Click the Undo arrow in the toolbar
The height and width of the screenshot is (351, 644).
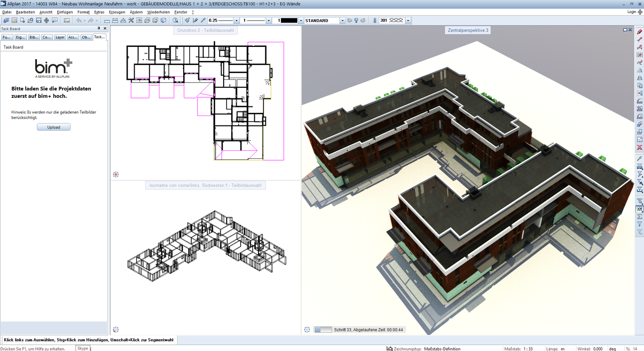pyautogui.click(x=79, y=21)
